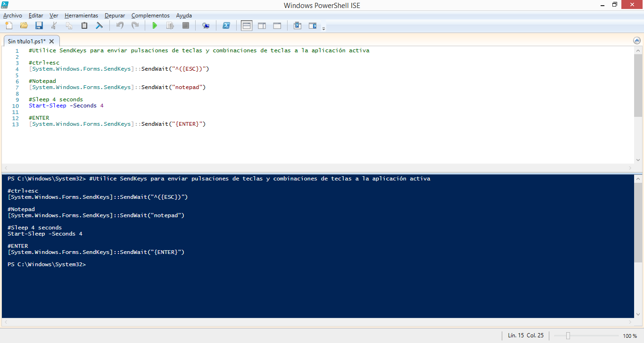This screenshot has height=343, width=644.
Task: Paste using the clipboard icon
Action: tap(84, 25)
